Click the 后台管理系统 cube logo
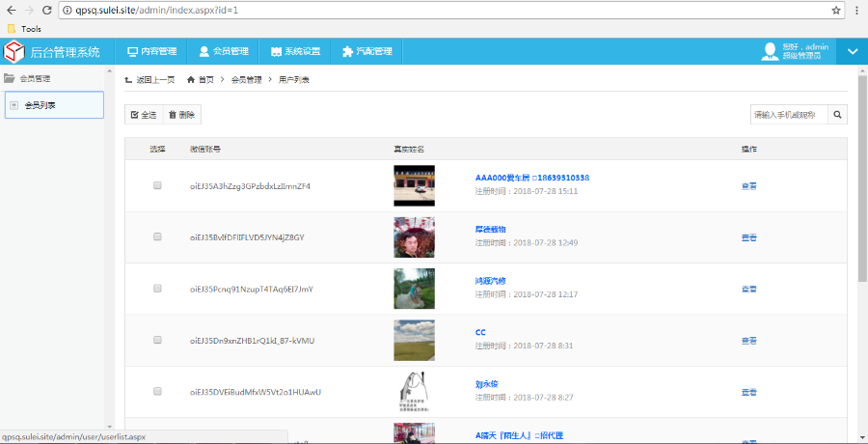The width and height of the screenshot is (868, 444). click(15, 51)
